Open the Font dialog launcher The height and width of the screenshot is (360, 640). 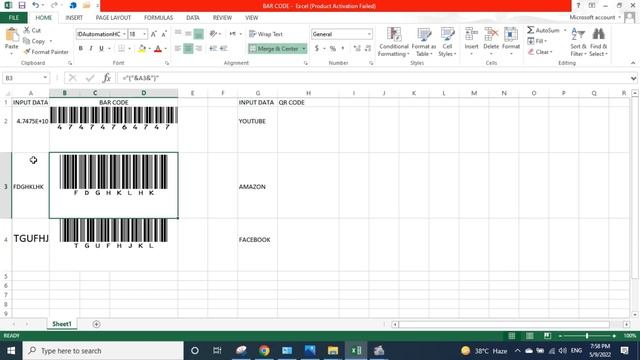coord(167,63)
